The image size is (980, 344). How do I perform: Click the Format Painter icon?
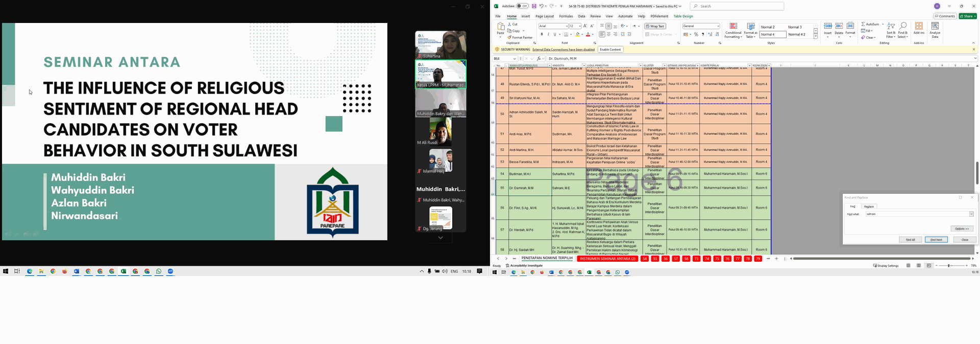pyautogui.click(x=509, y=37)
